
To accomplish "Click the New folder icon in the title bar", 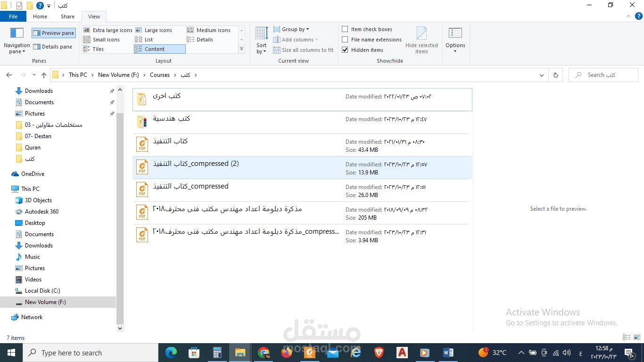I will (x=30, y=6).
